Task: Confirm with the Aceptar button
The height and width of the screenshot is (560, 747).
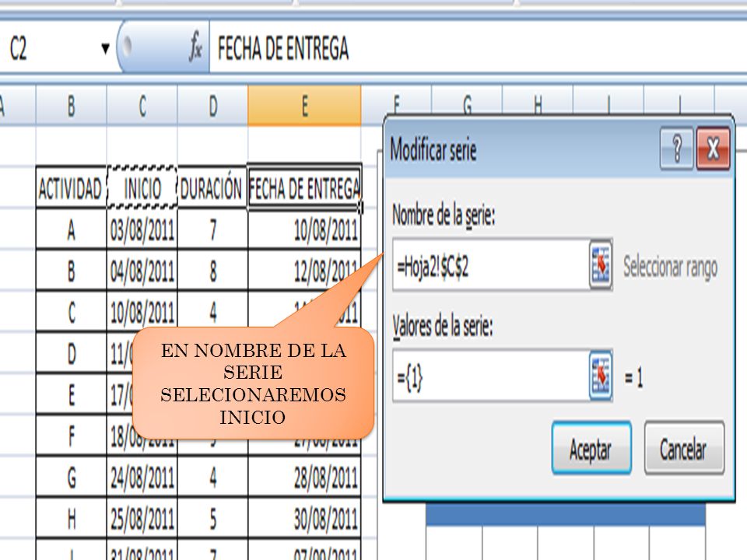Action: [591, 448]
